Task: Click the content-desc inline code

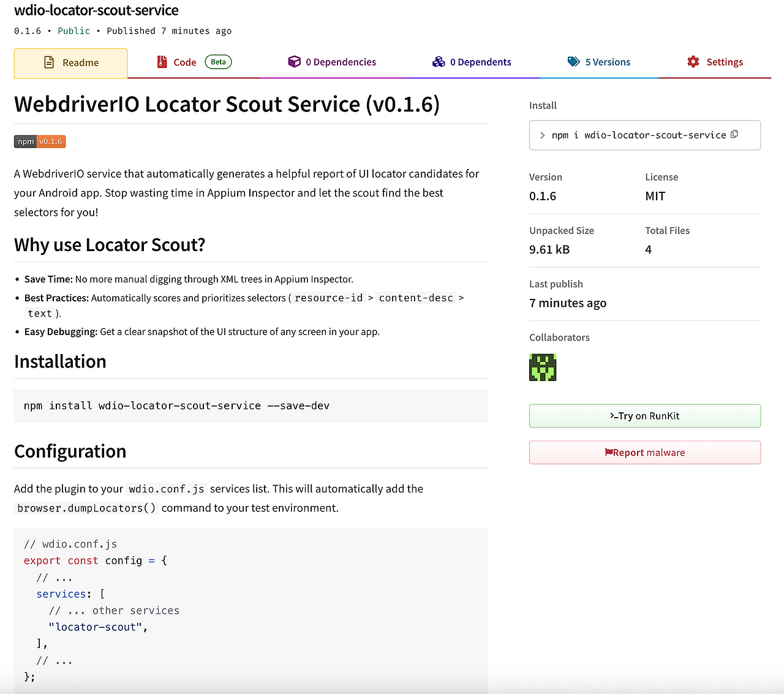Action: click(416, 298)
